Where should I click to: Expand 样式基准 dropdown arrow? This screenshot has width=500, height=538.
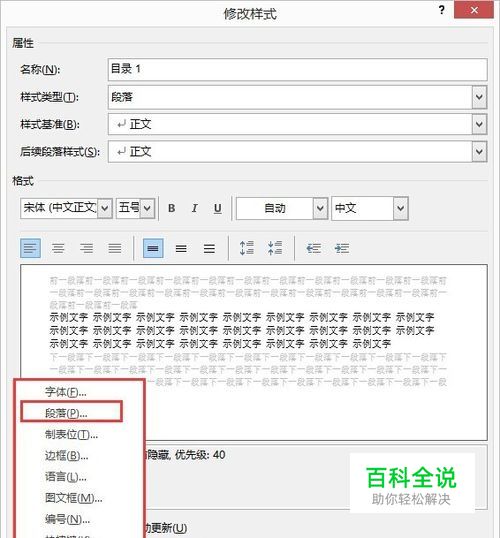pyautogui.click(x=479, y=124)
